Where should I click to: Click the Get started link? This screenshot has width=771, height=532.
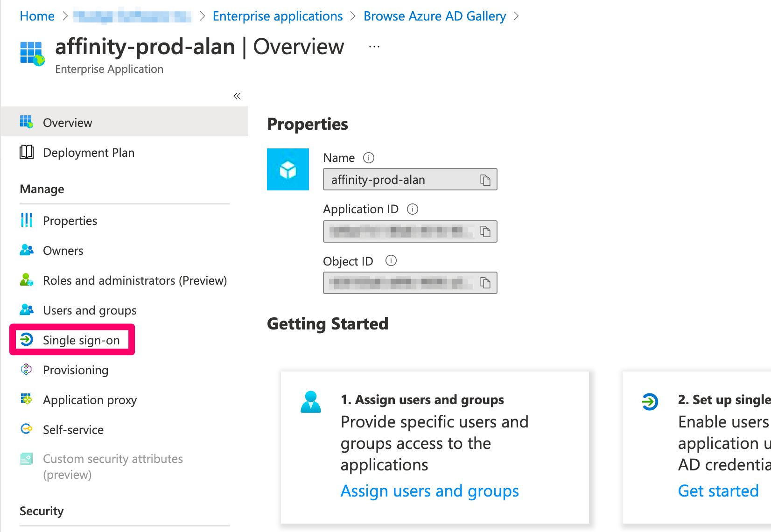[x=718, y=491]
